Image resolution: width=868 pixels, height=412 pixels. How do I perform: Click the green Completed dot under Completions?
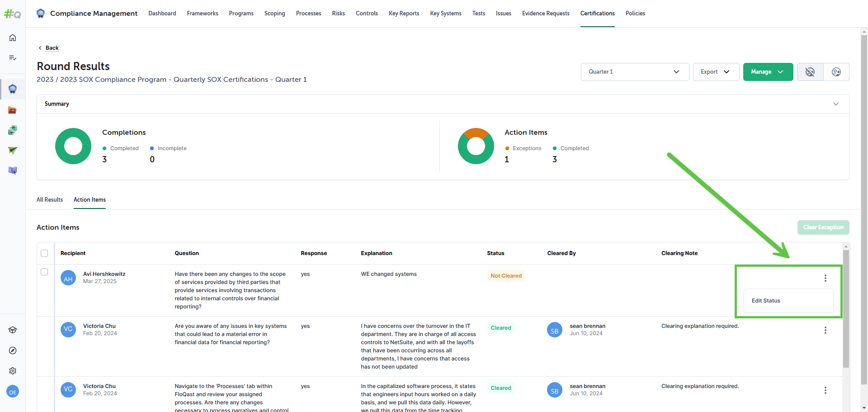[x=104, y=148]
